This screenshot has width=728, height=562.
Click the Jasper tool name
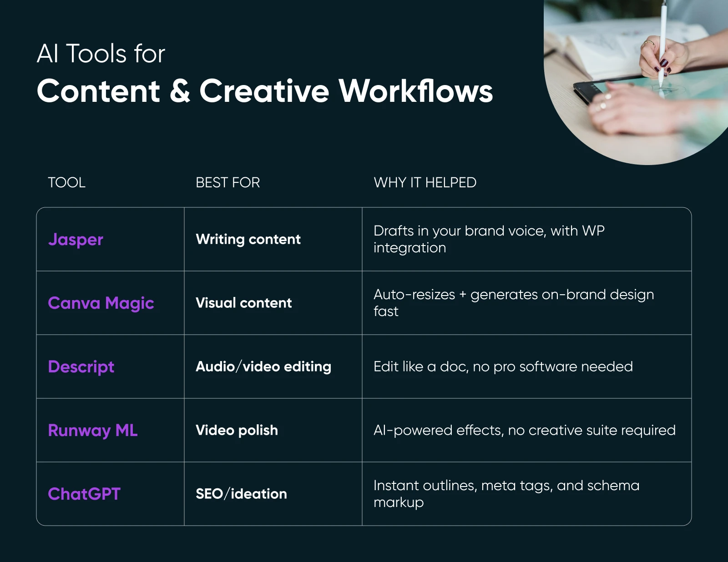[x=76, y=240]
